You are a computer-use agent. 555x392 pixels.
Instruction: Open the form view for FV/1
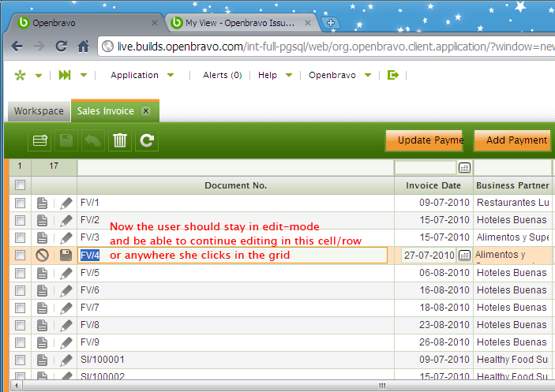(x=42, y=203)
